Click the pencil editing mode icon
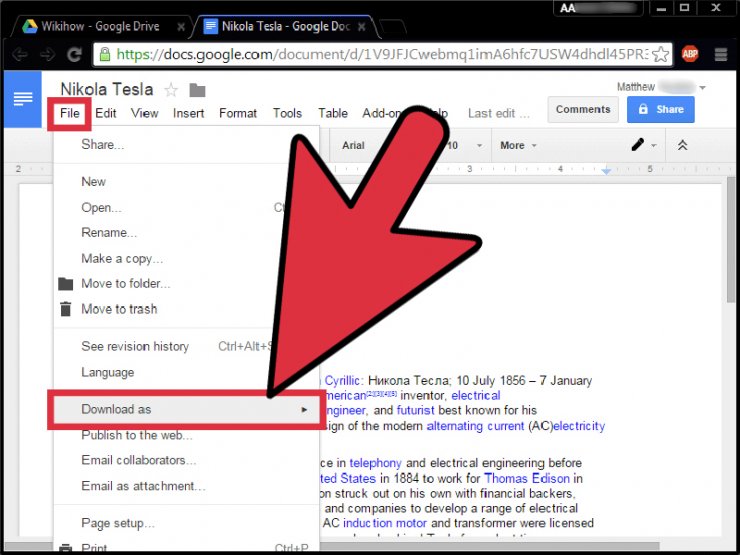Viewport: 740px width, 555px height. [x=638, y=145]
